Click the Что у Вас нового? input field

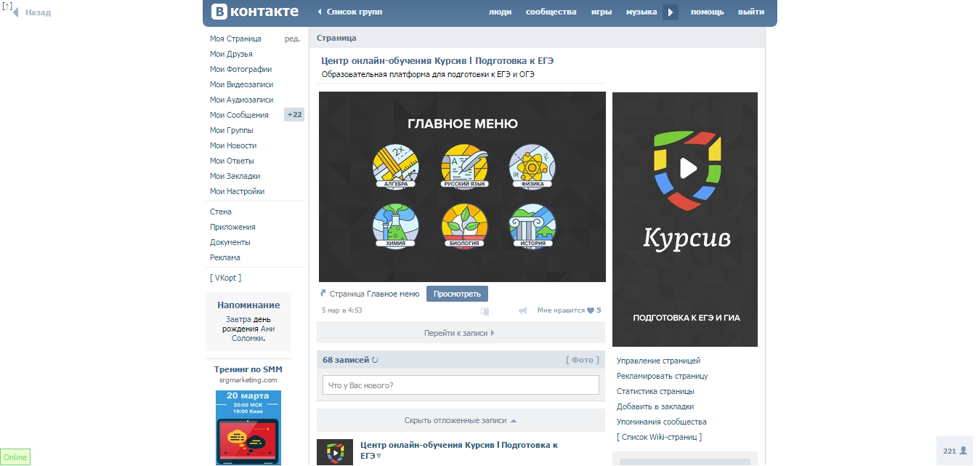[461, 385]
